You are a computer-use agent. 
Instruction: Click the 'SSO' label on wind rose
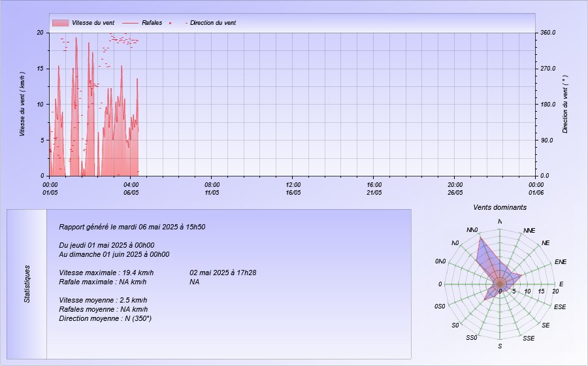pyautogui.click(x=471, y=338)
